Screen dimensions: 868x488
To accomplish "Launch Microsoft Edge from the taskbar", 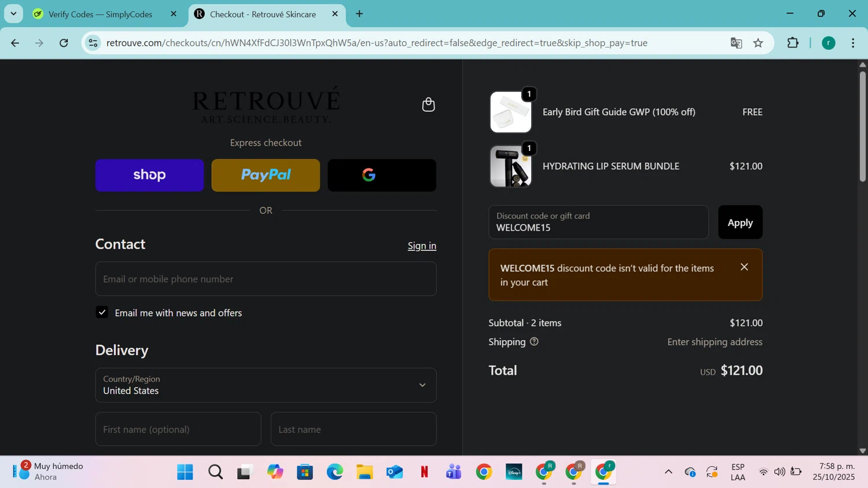I will 335,472.
